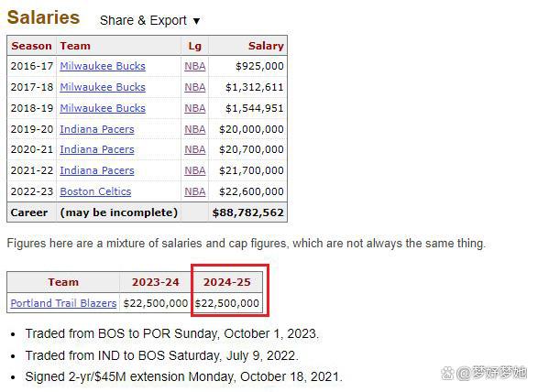Open the Boston Celtics team link
This screenshot has width=538, height=392.
(x=95, y=191)
